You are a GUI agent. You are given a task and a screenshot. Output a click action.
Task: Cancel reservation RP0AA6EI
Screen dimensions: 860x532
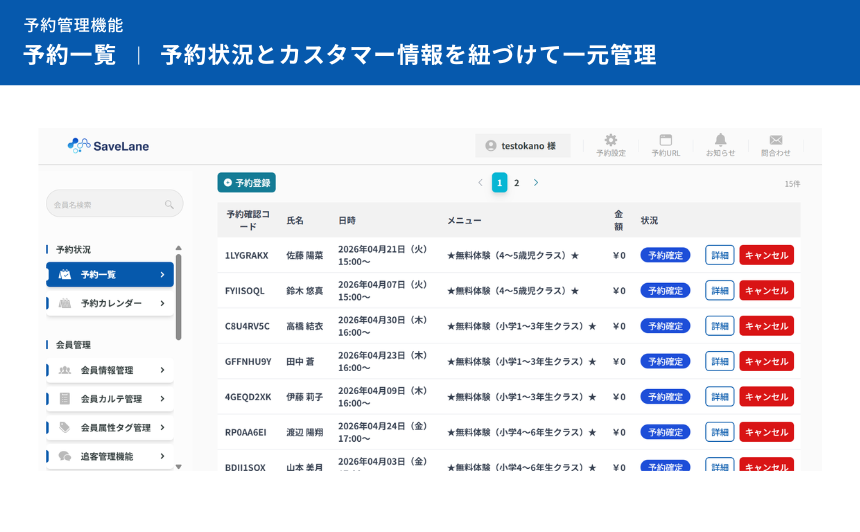[766, 432]
